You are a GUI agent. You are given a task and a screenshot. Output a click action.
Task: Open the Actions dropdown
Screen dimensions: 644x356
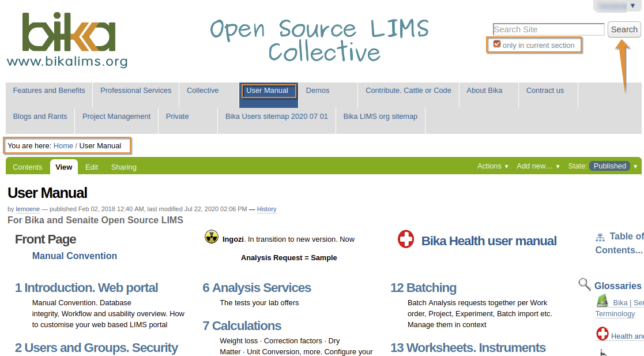coord(492,166)
